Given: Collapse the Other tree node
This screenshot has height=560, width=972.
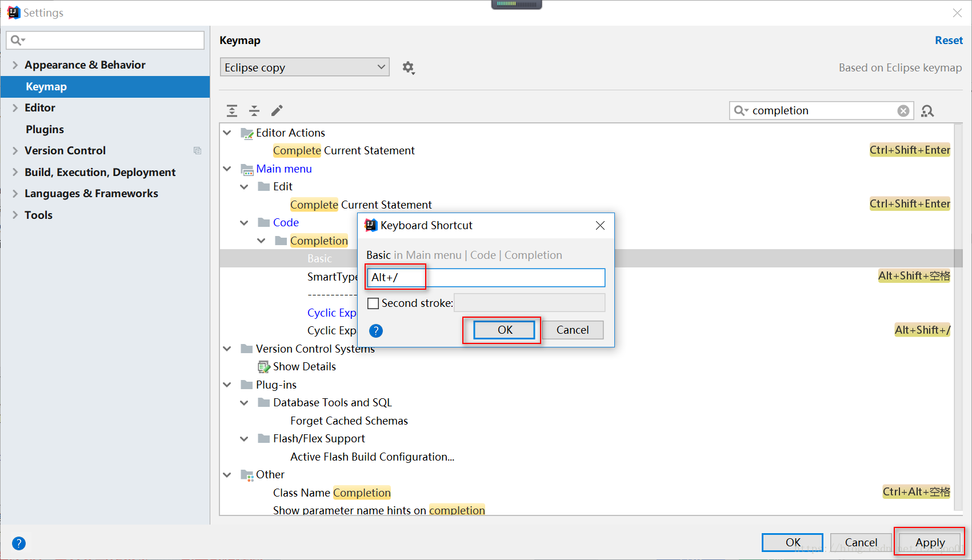Looking at the screenshot, I should pyautogui.click(x=227, y=475).
